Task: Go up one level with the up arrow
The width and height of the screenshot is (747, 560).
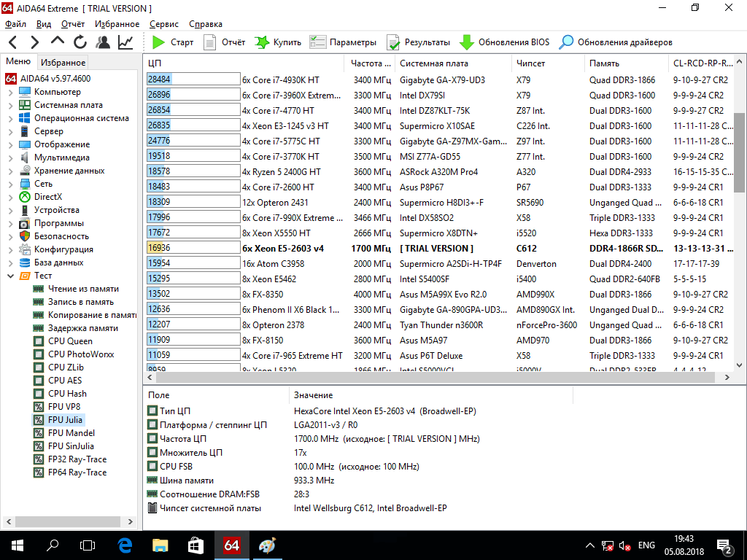Action: click(57, 42)
